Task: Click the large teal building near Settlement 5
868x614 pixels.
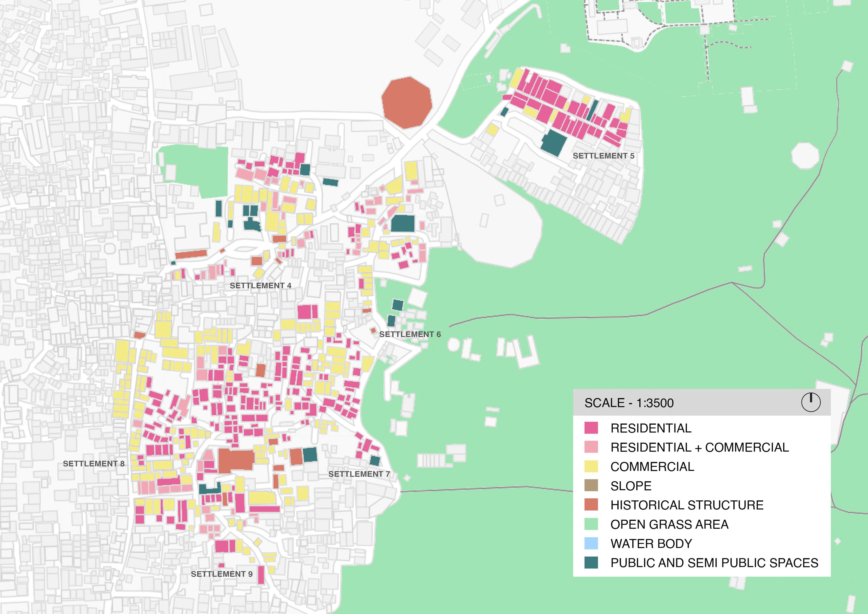Action: tap(554, 143)
